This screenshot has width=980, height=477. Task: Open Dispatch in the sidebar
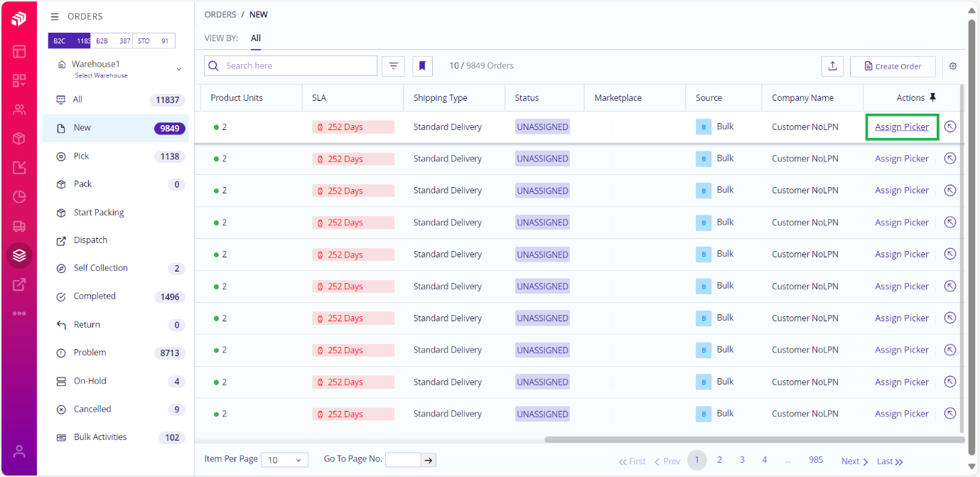[x=116, y=240]
